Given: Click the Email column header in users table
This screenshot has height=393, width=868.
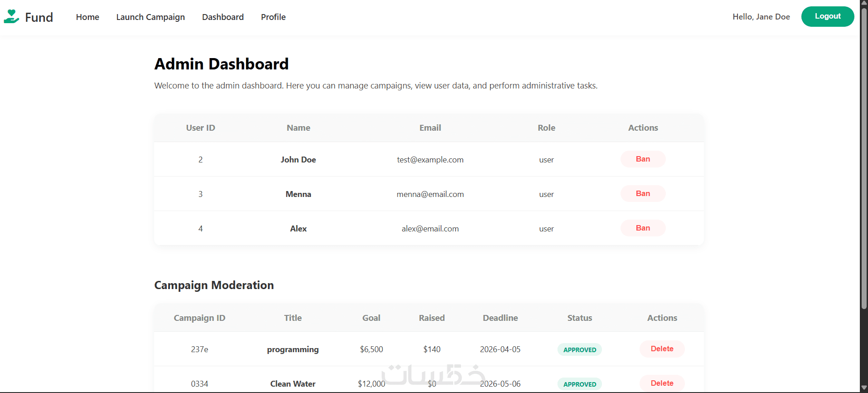Looking at the screenshot, I should tap(430, 128).
